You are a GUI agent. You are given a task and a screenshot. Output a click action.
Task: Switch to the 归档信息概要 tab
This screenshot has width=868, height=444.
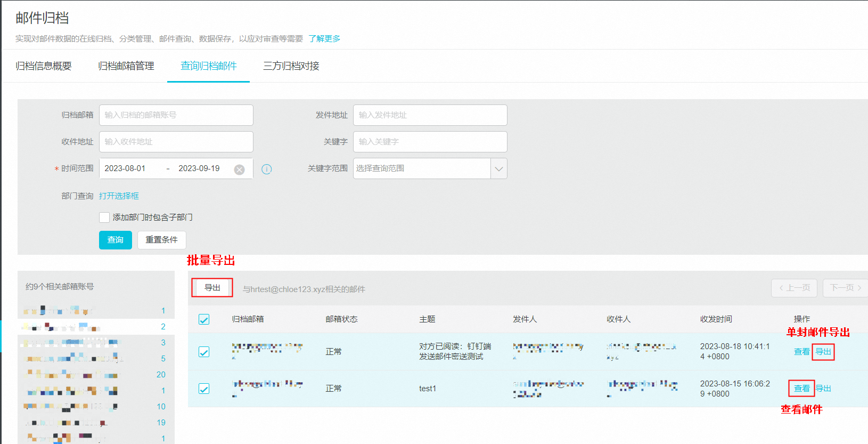tap(44, 66)
